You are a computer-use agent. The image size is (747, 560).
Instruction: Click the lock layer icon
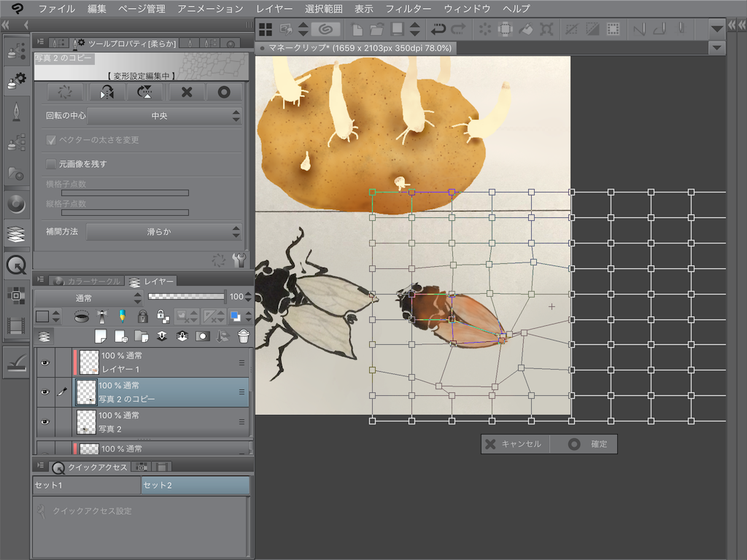point(142,316)
